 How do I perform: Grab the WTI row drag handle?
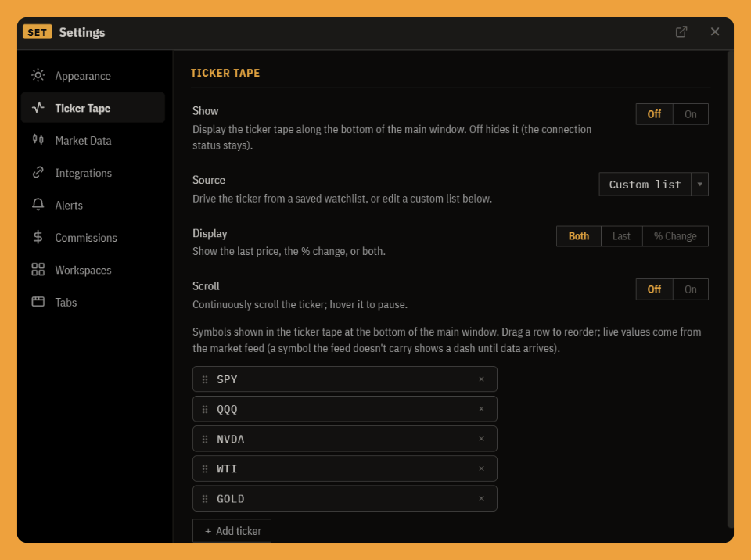tap(205, 469)
